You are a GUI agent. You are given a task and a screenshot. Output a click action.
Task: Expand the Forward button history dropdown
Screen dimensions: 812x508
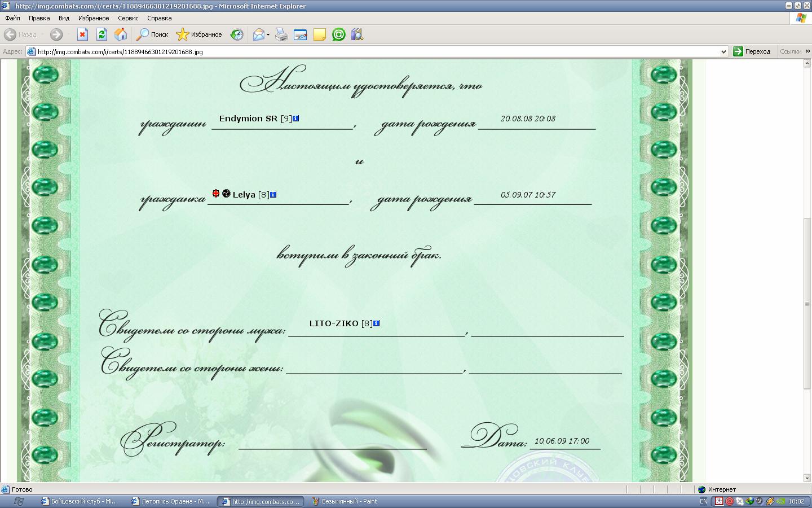coord(68,34)
